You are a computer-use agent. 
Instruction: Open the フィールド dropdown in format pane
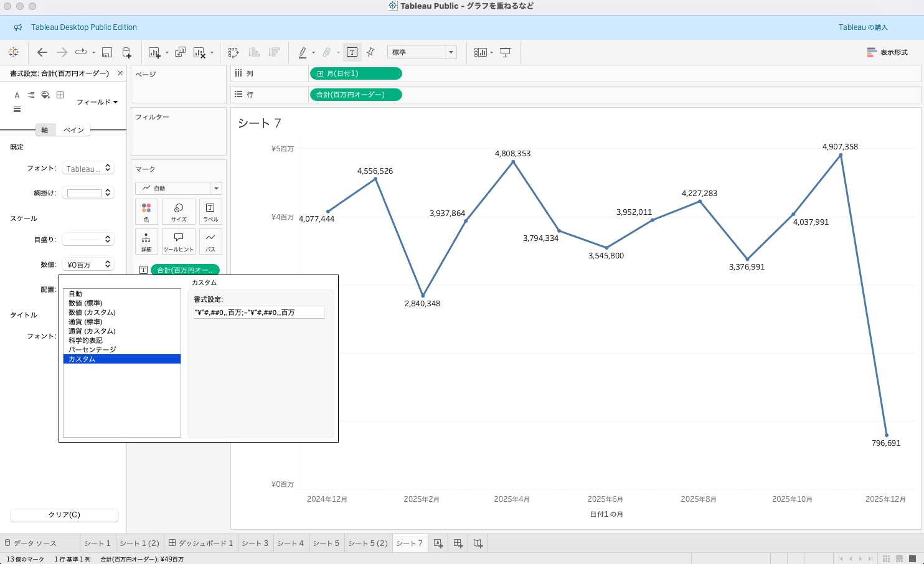click(x=97, y=102)
